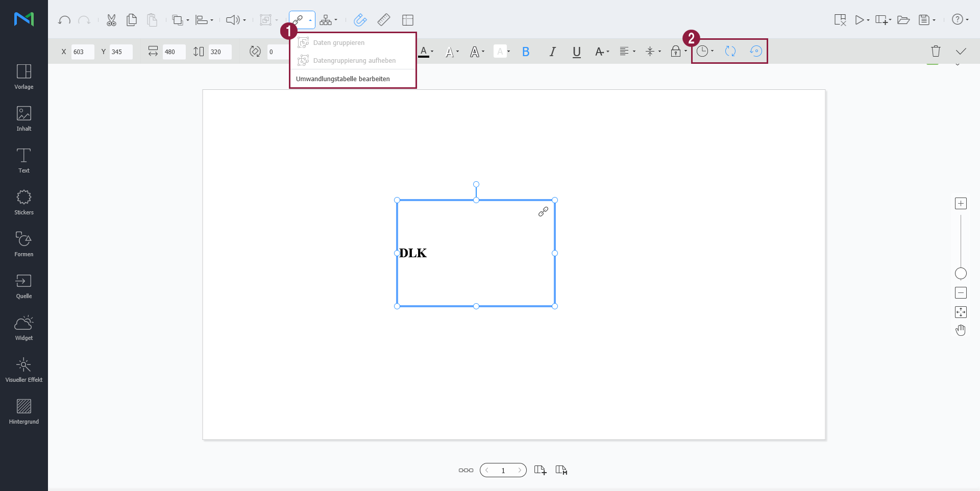Open the Quelle source tab
Screen dimensions: 980x491
point(23,286)
